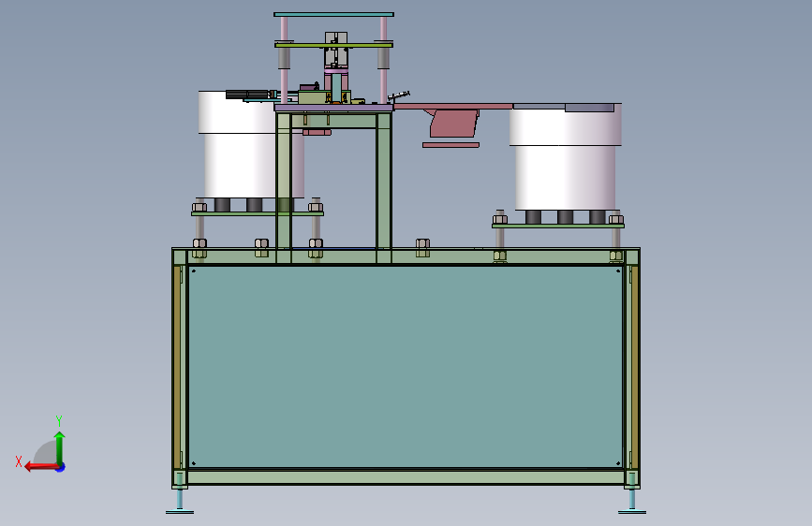This screenshot has height=526, width=812.
Task: Select the purple base plate atop the center stand
Action: [333, 108]
